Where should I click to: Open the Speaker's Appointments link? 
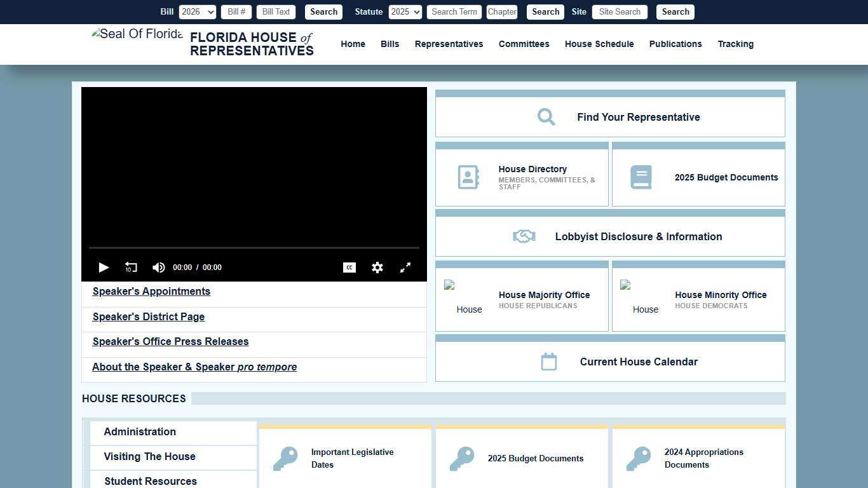(x=151, y=292)
